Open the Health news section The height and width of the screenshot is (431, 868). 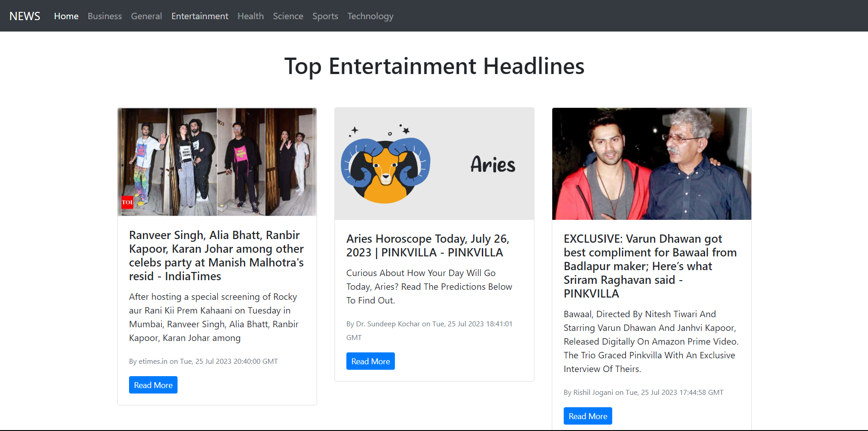[x=250, y=16]
